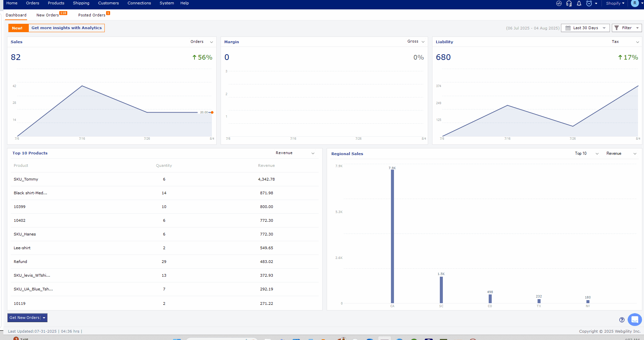Expand the Shopify store selector

pos(615,3)
